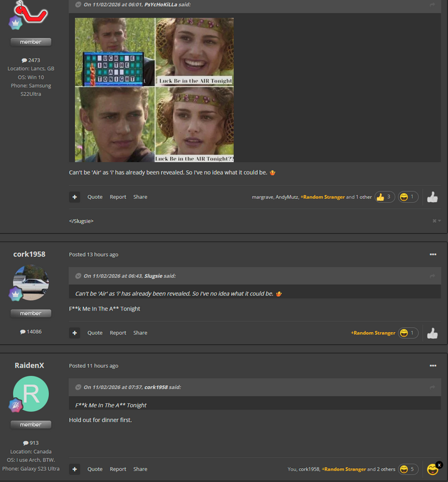View the 5 haha reactions on RaidenX's post
This screenshot has width=448, height=482.
[408, 469]
